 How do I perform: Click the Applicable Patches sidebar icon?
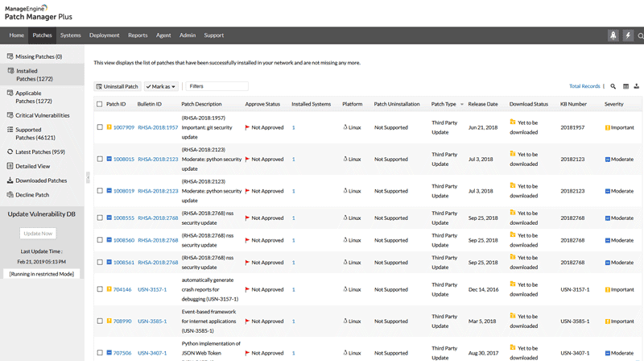[10, 93]
